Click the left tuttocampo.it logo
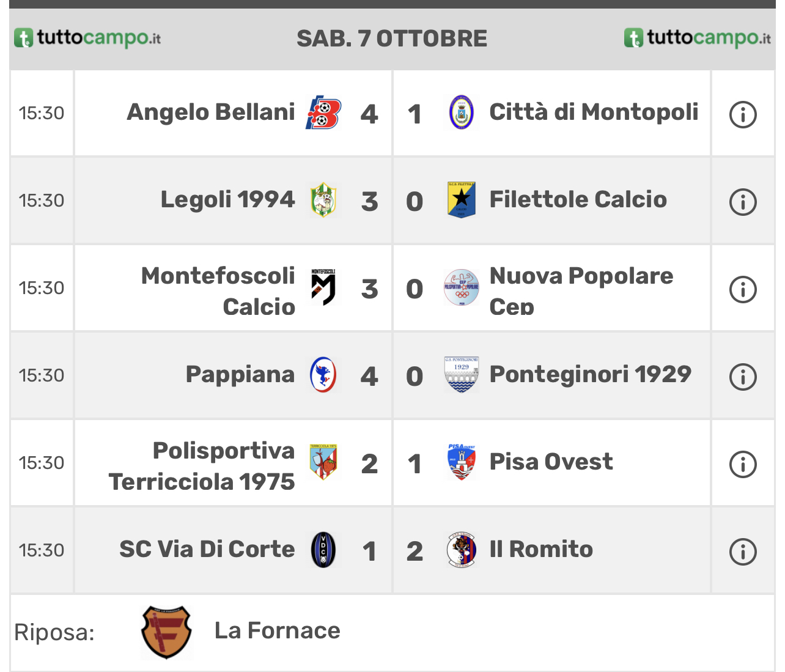This screenshot has width=785, height=672. 87,38
